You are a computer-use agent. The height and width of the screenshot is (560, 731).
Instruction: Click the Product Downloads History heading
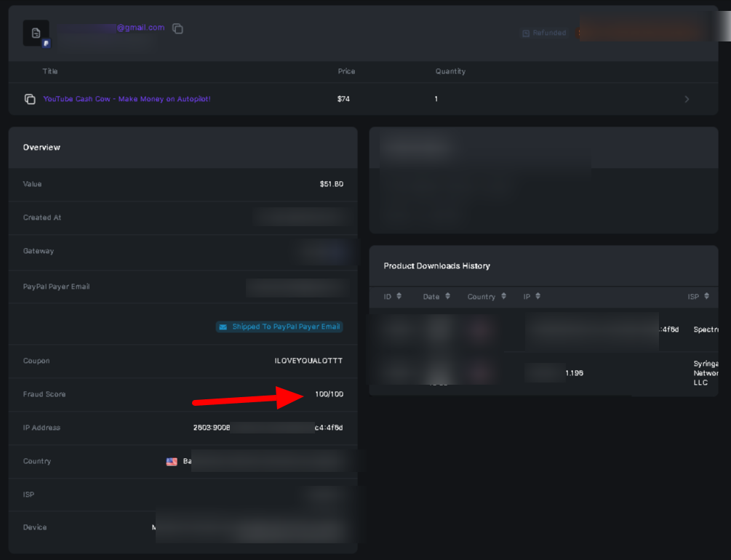tap(437, 265)
